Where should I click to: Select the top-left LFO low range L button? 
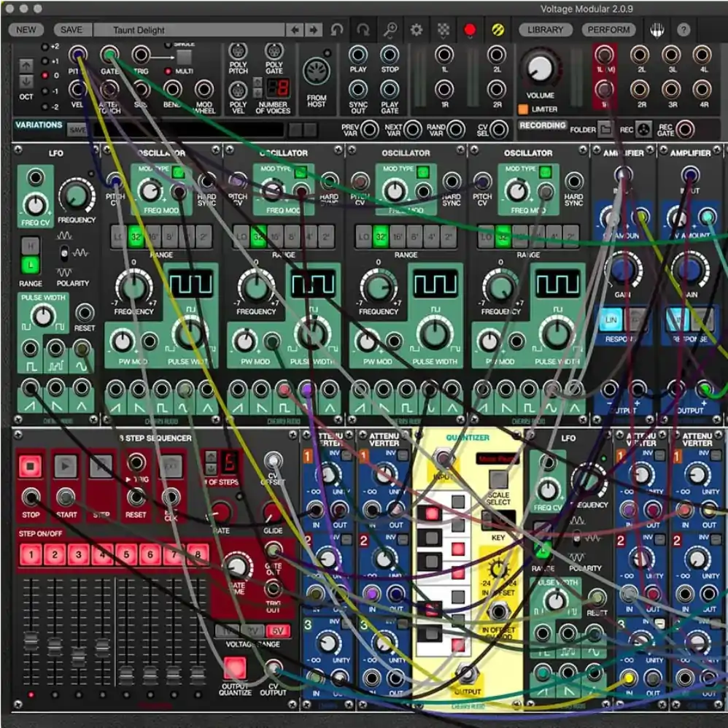click(30, 265)
